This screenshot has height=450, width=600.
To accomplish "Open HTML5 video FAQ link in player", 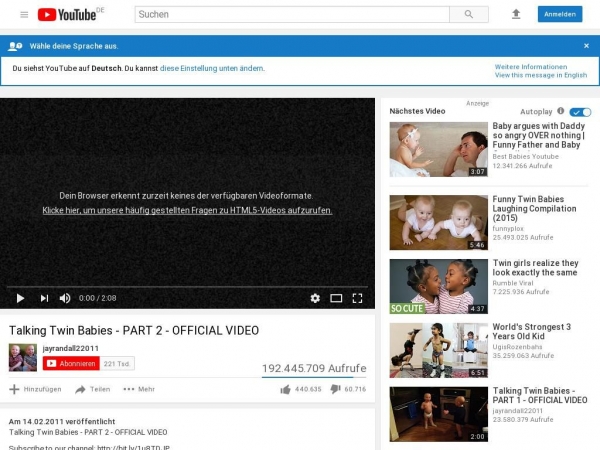I will [187, 210].
